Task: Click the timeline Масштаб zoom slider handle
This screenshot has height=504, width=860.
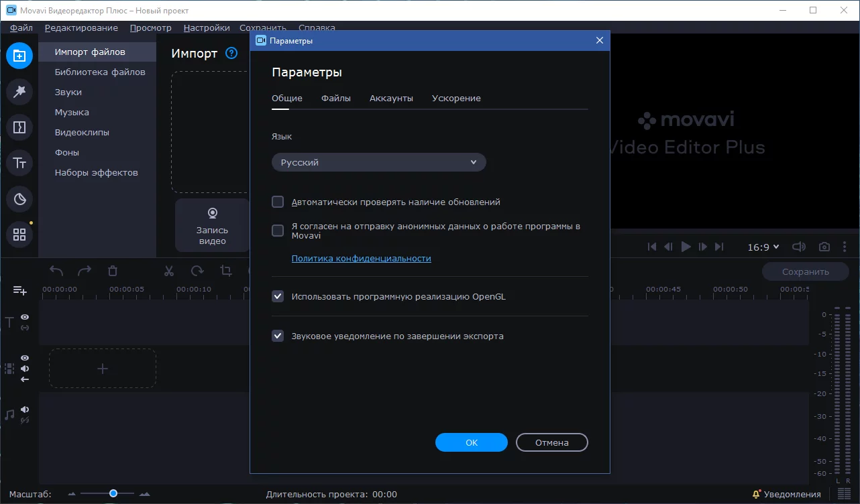Action: point(113,493)
